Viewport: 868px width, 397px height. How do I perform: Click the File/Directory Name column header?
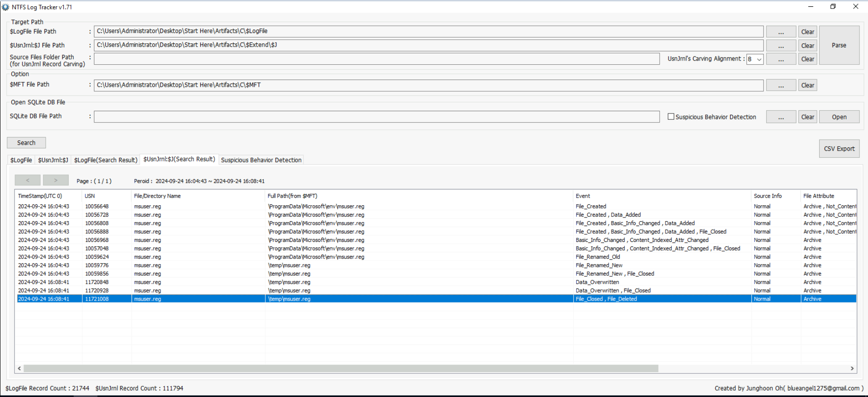[x=198, y=196]
